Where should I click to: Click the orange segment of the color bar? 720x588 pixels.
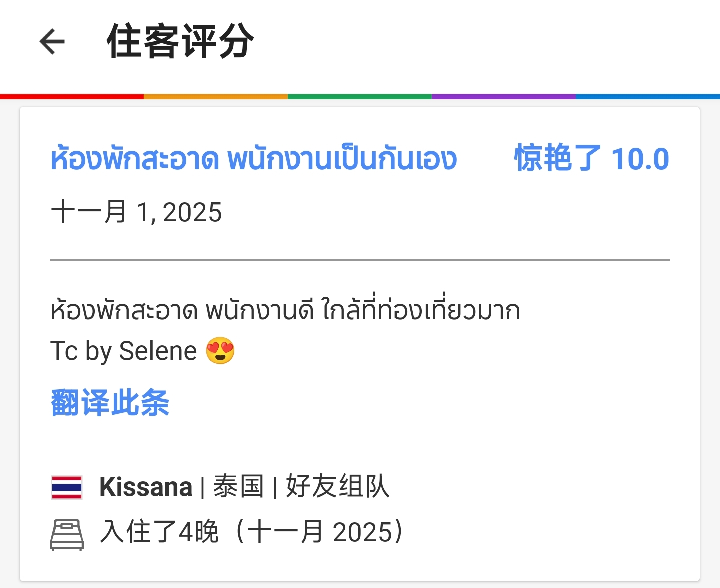point(216,96)
